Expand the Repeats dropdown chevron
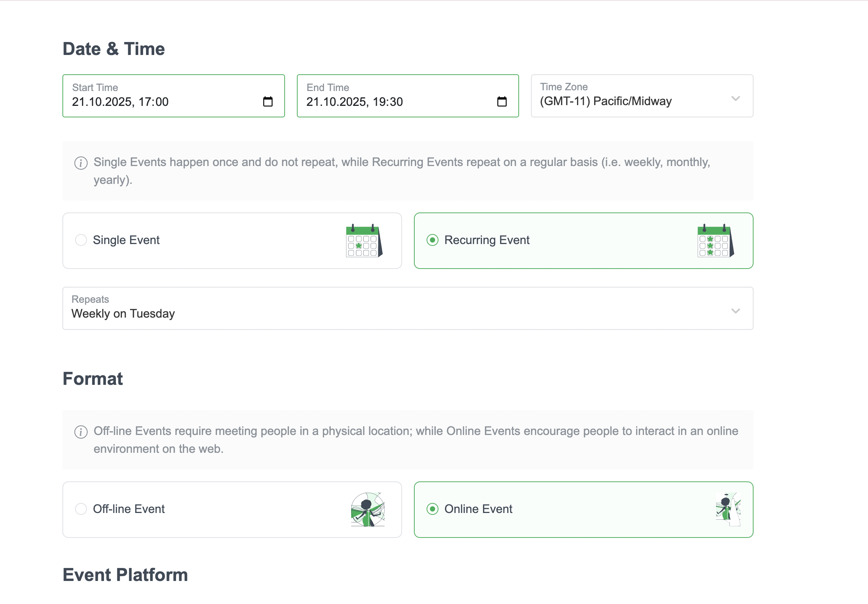868x604 pixels. coord(735,311)
